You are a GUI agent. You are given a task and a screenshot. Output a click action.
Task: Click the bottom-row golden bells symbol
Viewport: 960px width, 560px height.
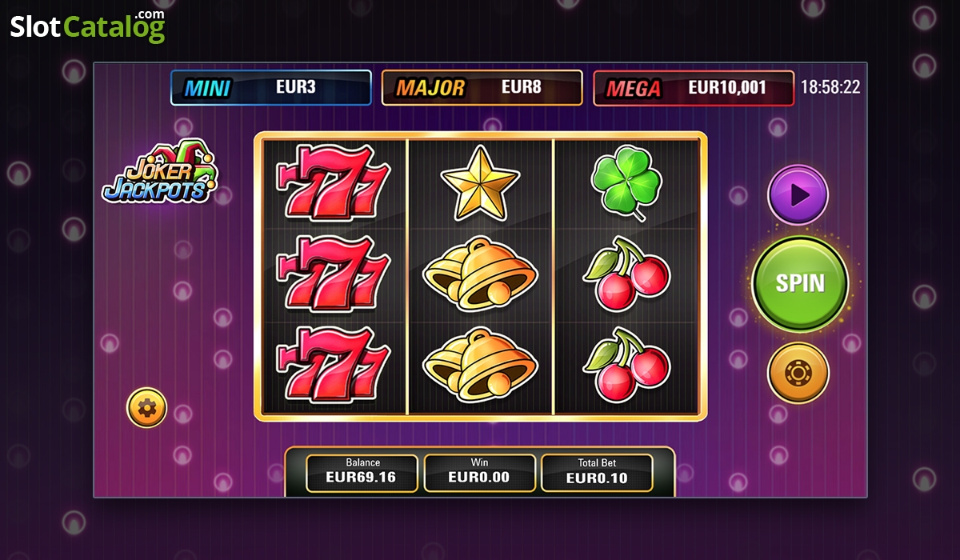pyautogui.click(x=480, y=364)
